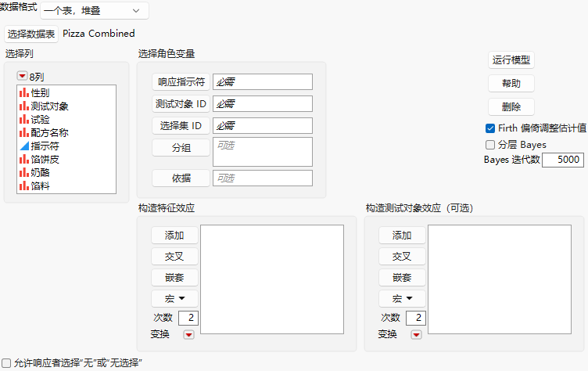
Task: Select 测试对象 column name in list
Action: tap(49, 106)
